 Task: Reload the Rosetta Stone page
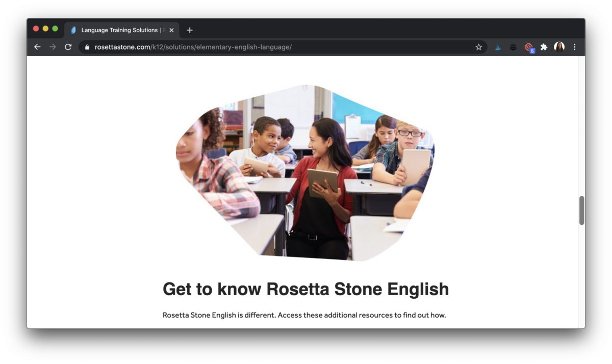point(68,47)
